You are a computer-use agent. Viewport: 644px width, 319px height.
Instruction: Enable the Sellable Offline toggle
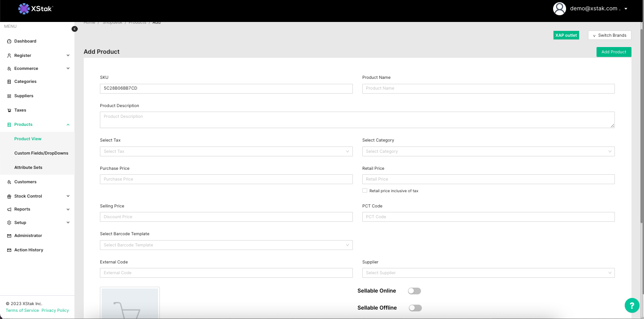click(x=415, y=308)
